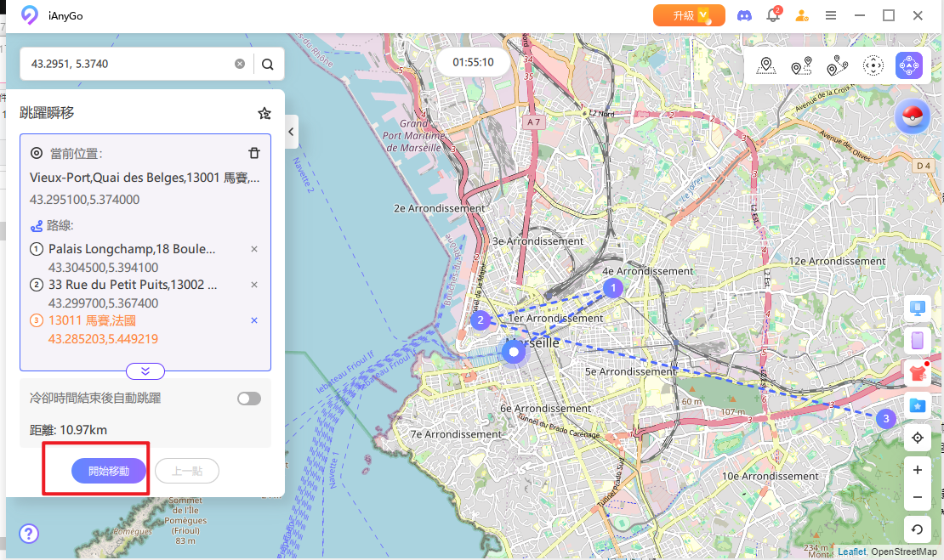The image size is (944, 560).
Task: Center map on current location
Action: coord(917,438)
